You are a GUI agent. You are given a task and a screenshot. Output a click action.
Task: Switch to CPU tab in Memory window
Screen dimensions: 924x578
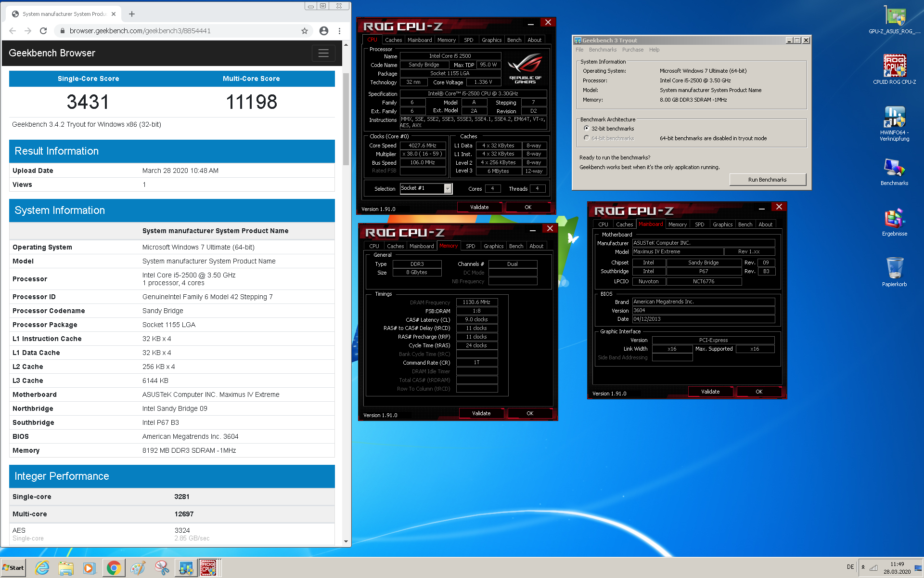point(374,246)
